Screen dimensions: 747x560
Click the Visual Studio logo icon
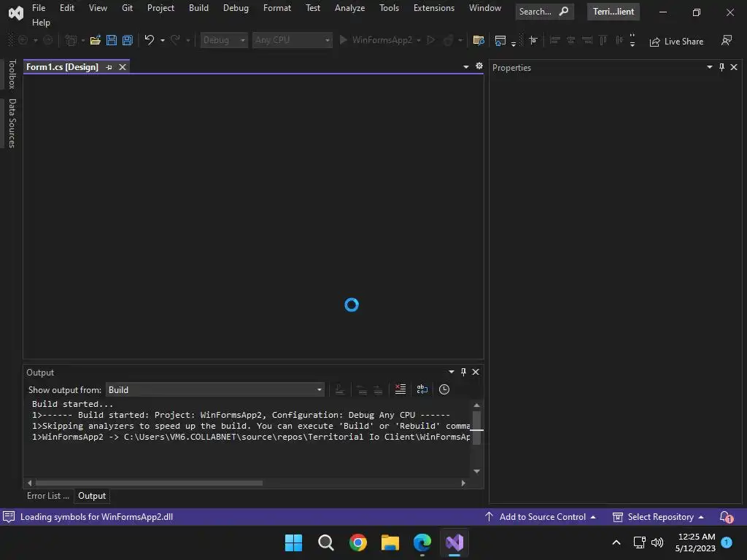point(16,13)
